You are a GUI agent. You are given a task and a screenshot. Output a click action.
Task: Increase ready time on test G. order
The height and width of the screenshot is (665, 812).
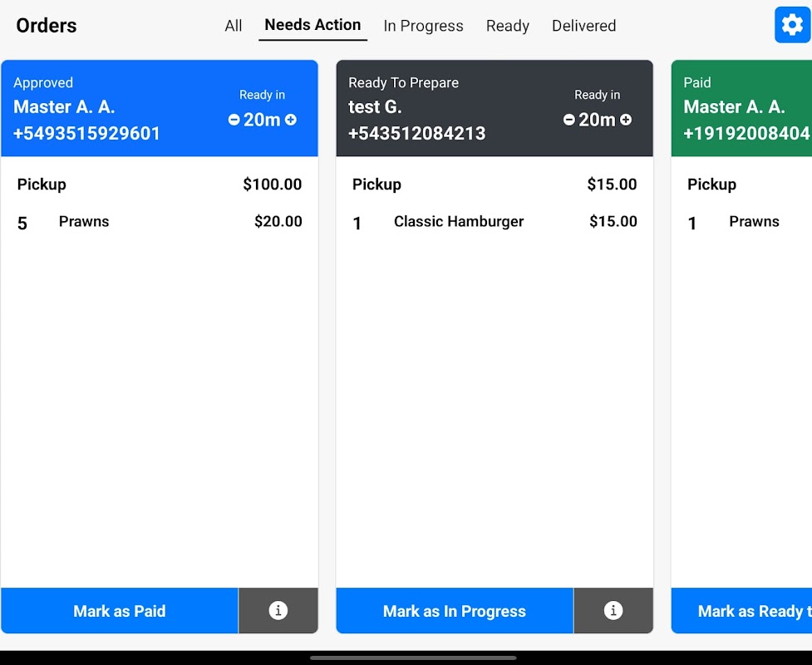tap(626, 121)
